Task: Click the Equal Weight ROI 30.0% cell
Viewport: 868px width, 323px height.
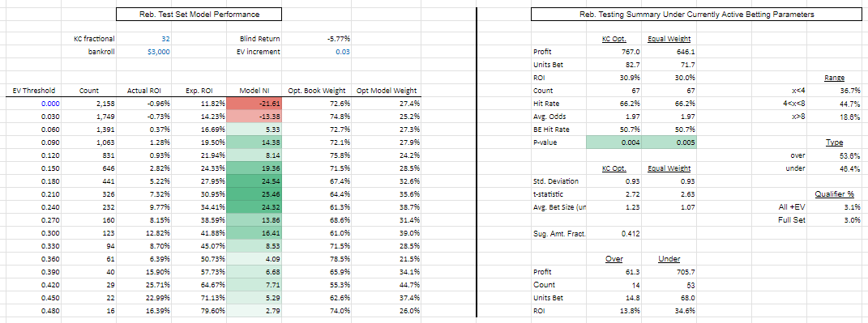Action: point(669,78)
